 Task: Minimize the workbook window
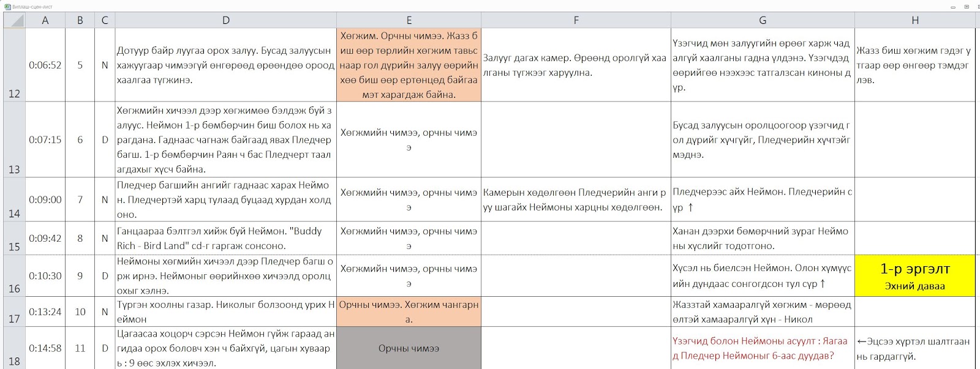pos(953,7)
